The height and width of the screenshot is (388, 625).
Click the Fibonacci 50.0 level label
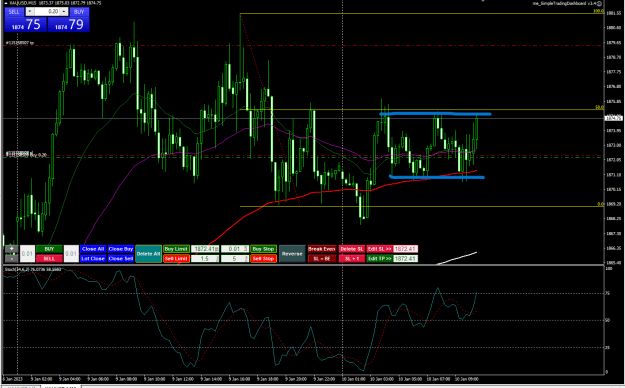[599, 107]
